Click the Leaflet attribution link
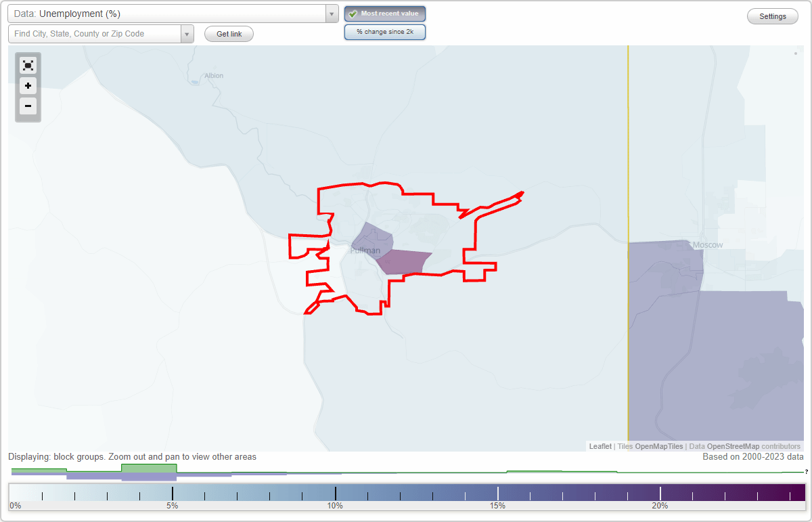Viewport: 812px width, 522px height. point(600,446)
